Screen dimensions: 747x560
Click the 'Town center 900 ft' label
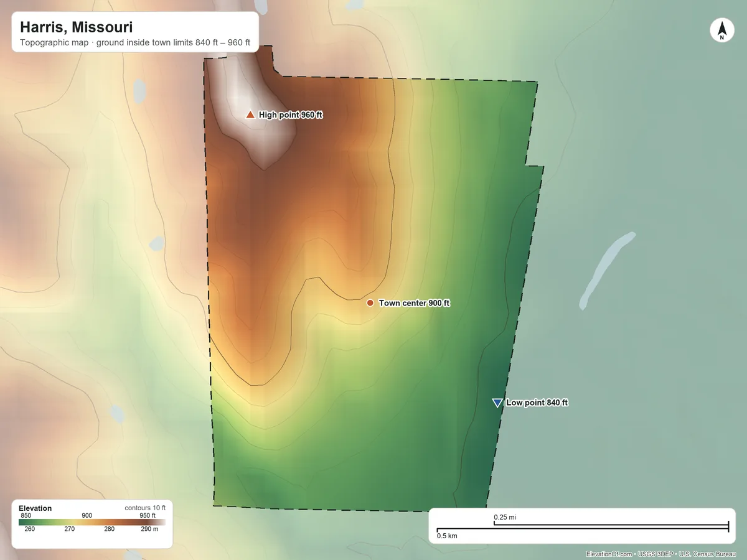(x=414, y=303)
